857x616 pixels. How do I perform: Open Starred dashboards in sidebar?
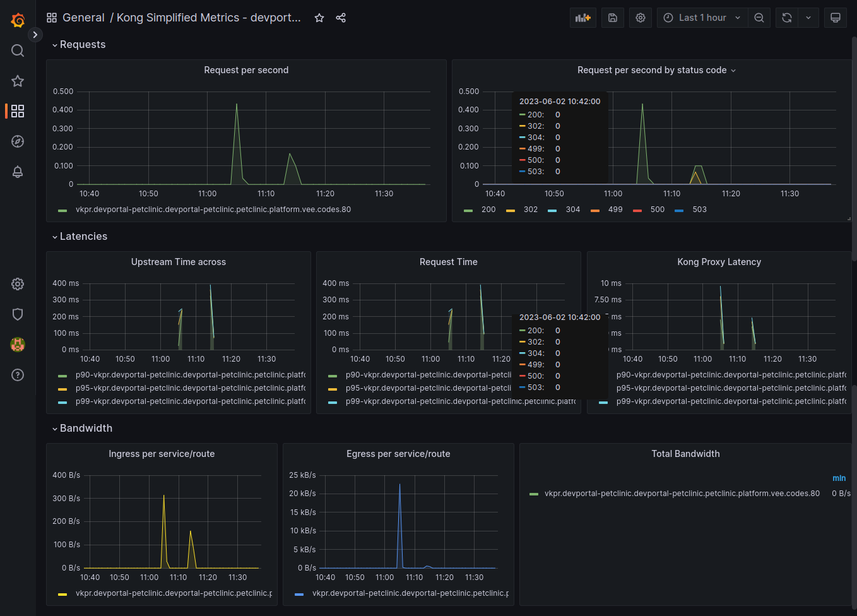point(18,81)
